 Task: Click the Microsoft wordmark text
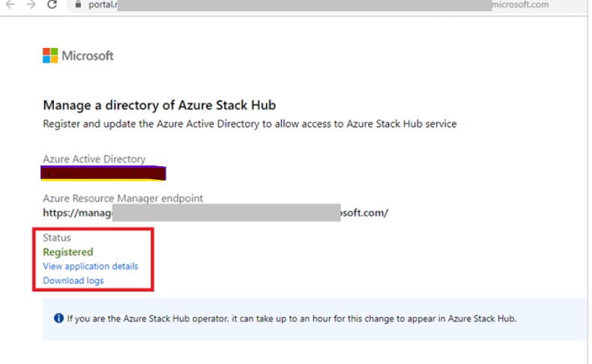click(88, 56)
